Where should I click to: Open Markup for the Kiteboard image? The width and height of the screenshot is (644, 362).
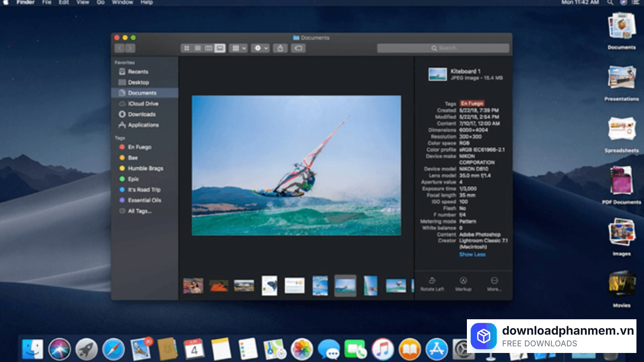(x=463, y=284)
